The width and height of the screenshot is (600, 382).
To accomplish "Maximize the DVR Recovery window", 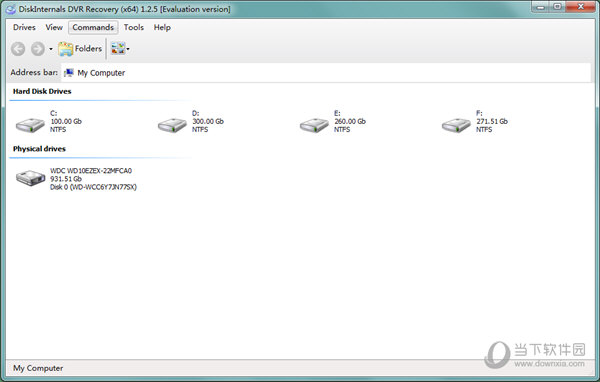I will coord(558,7).
